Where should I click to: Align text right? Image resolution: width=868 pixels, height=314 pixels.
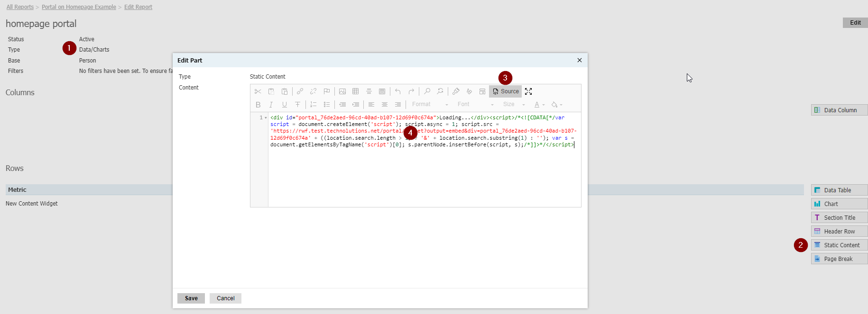(398, 105)
